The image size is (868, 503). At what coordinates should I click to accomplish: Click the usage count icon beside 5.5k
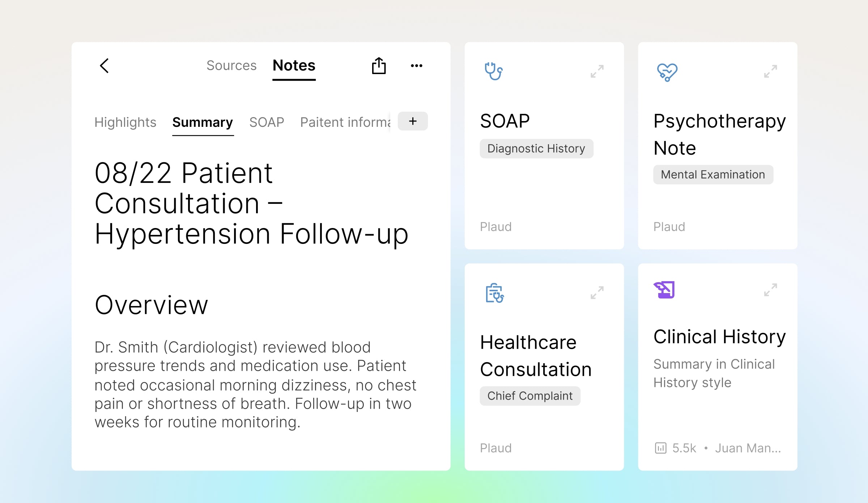[x=660, y=448]
